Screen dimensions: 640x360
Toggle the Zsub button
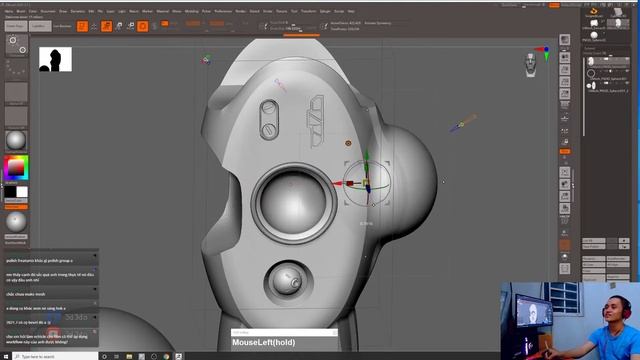coord(217,24)
